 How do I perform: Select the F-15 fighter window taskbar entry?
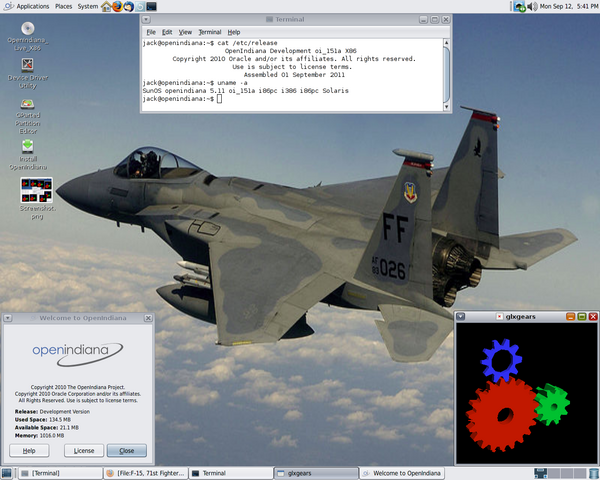pos(145,473)
